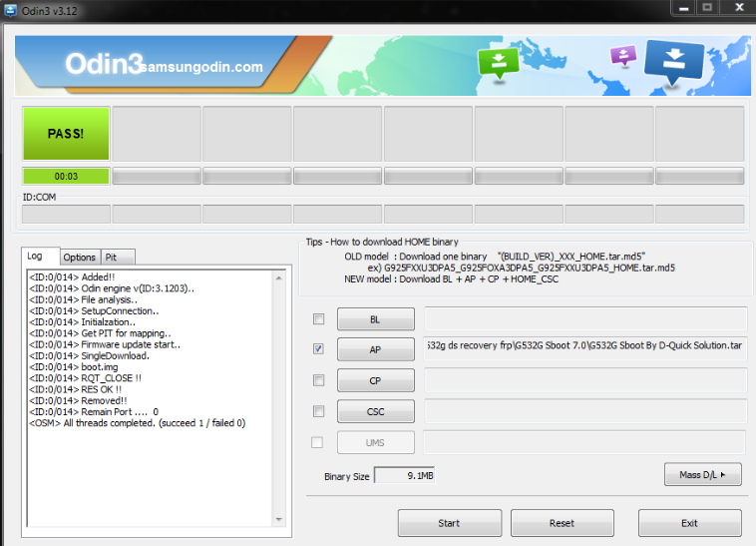Uncheck the AP checkbox
Image resolution: width=756 pixels, height=546 pixels.
pyautogui.click(x=319, y=348)
